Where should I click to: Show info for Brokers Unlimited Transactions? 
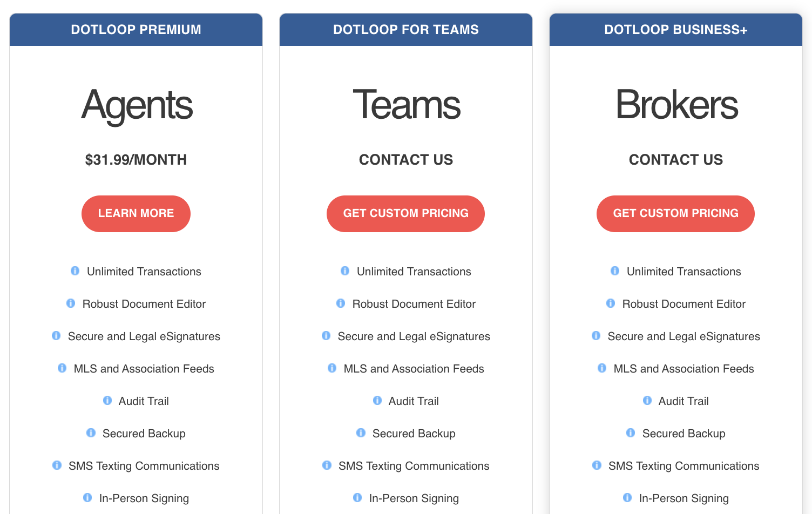click(615, 270)
